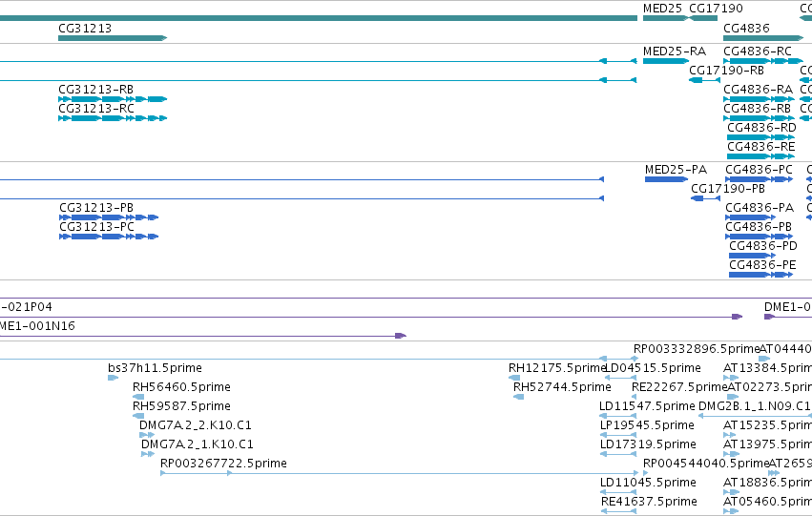Image resolution: width=812 pixels, height=516 pixels.
Task: Select transcript CG4836-RE
Action: pyautogui.click(x=760, y=156)
